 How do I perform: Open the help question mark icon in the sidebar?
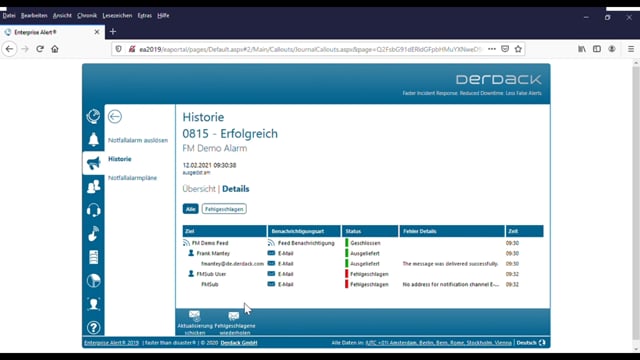(x=93, y=327)
